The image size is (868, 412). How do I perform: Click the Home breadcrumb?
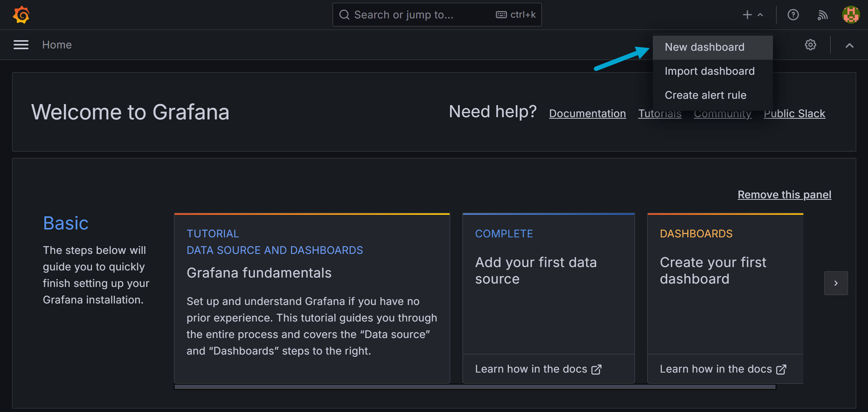click(x=57, y=45)
